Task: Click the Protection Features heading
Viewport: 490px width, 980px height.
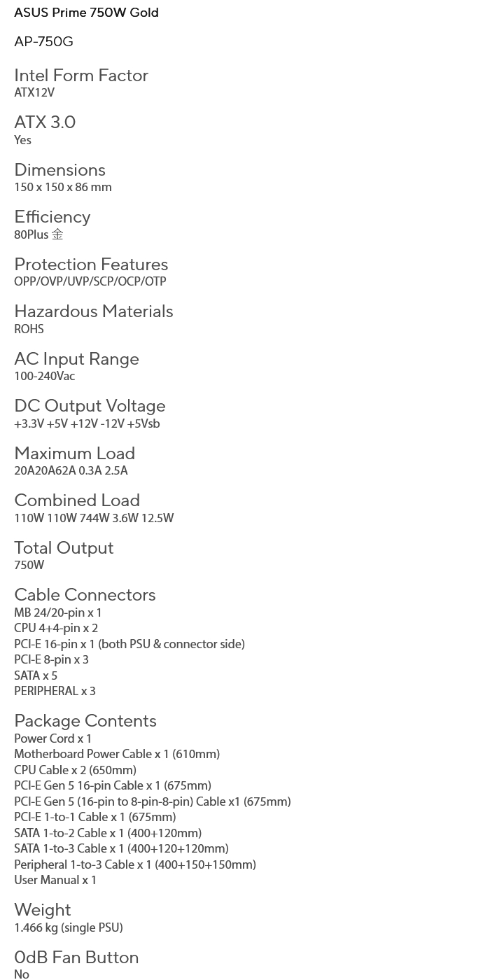Action: [x=91, y=265]
